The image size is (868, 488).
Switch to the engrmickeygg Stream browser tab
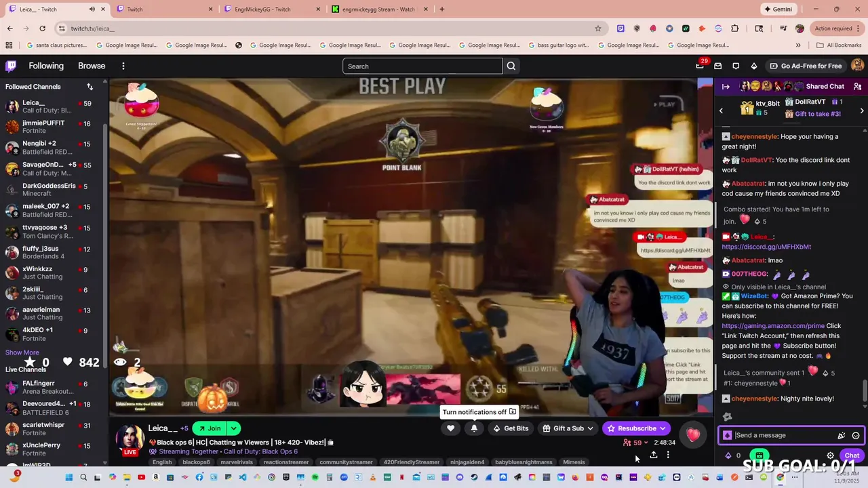[x=379, y=9]
